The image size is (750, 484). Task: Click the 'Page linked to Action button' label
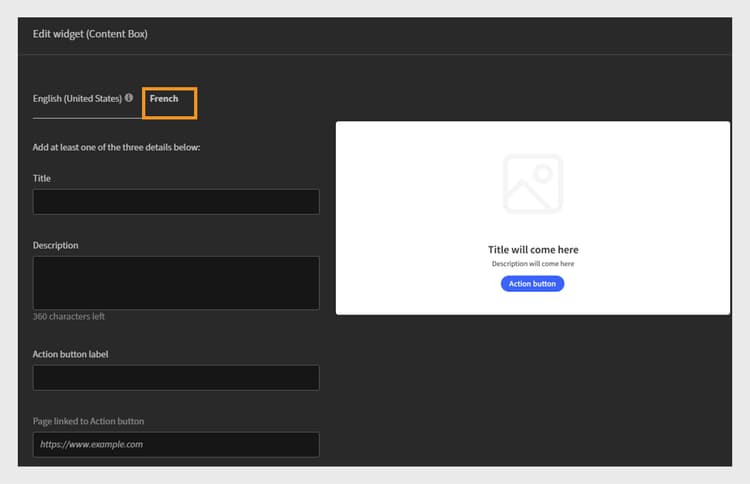point(88,421)
